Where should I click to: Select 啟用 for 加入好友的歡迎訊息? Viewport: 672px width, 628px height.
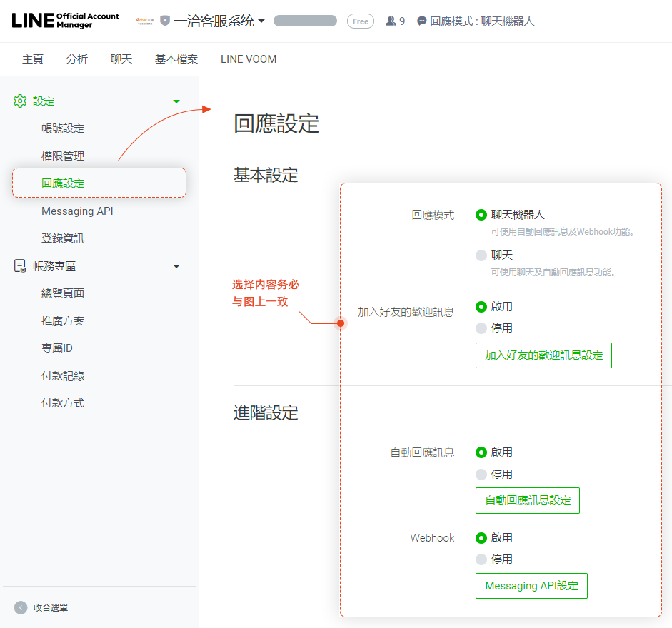click(481, 307)
